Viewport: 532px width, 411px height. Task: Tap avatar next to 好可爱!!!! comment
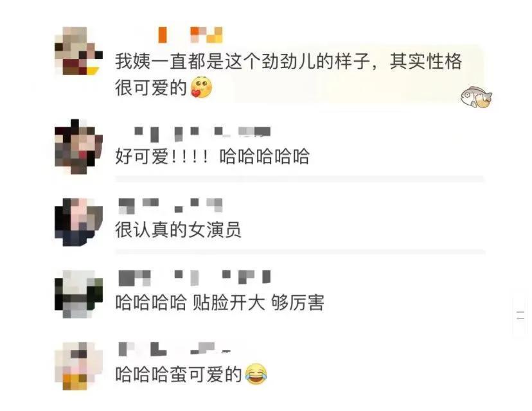(x=79, y=146)
